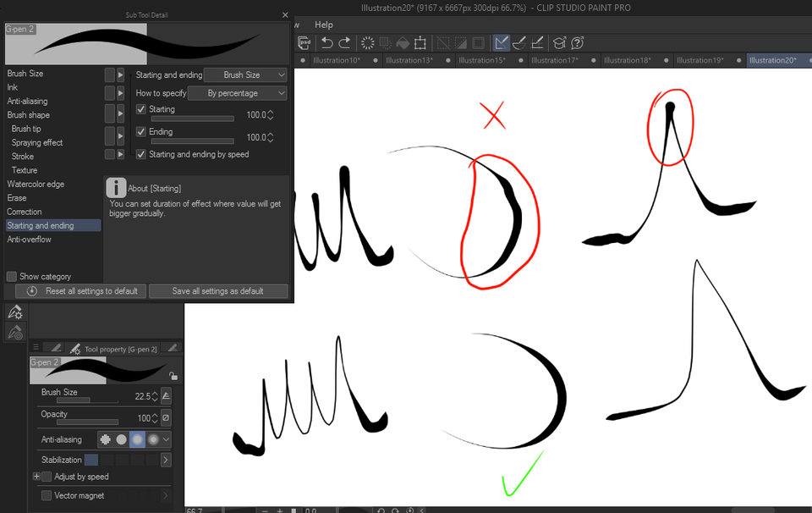Click the Redo arrow in toolbar

click(345, 42)
